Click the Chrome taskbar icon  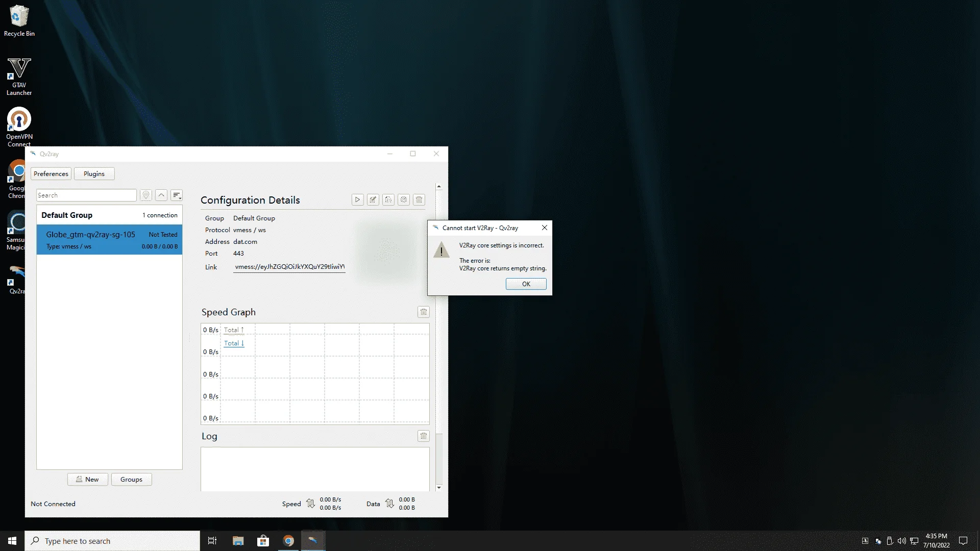click(288, 540)
